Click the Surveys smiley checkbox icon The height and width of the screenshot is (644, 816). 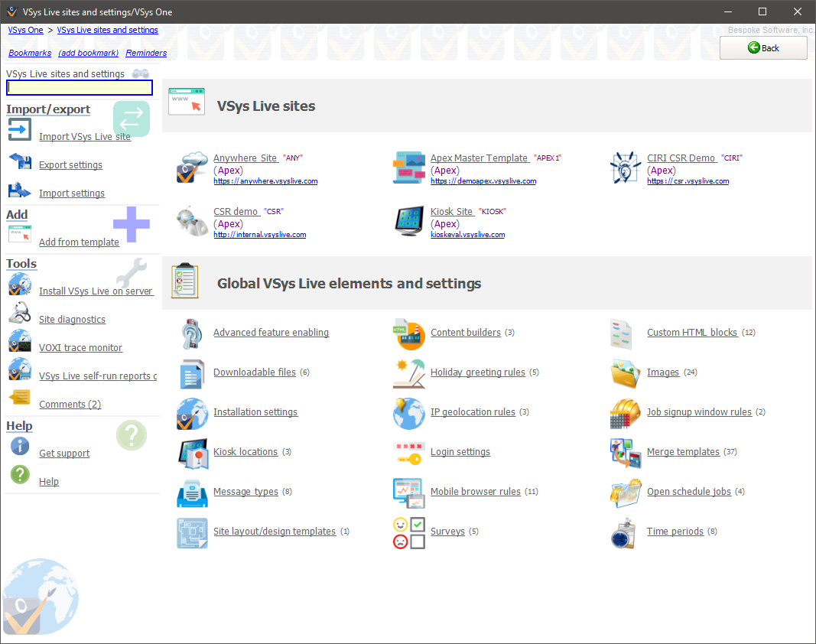(x=408, y=532)
